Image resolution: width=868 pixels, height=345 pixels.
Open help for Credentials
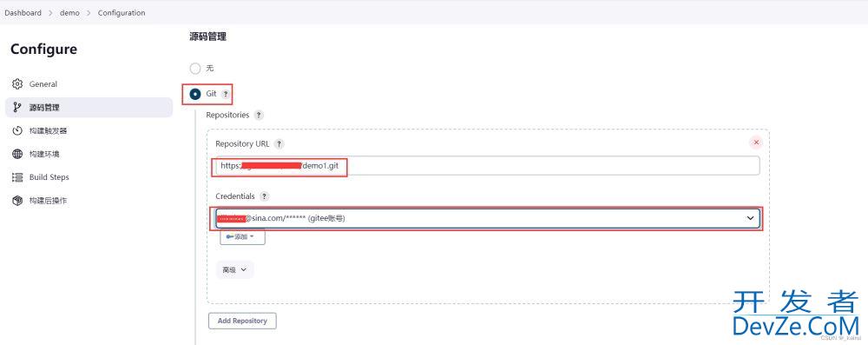pos(264,196)
